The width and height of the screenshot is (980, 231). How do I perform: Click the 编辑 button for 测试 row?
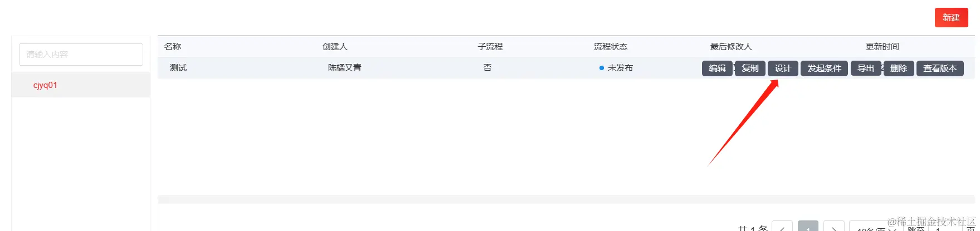pos(717,68)
